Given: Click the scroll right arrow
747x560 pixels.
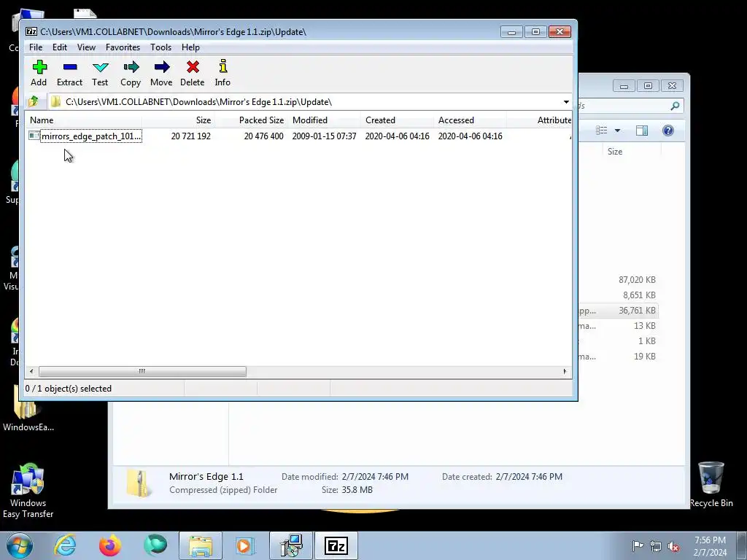Looking at the screenshot, I should tap(565, 371).
